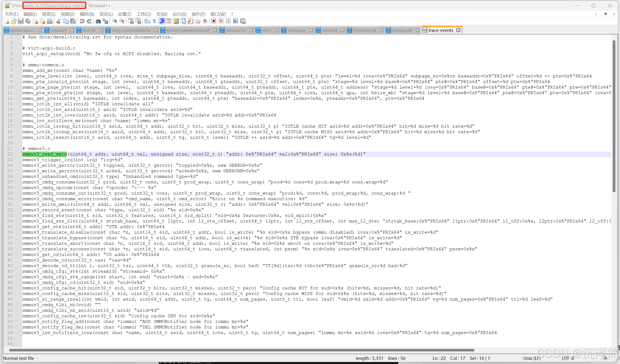Toggle Word Wrap on the toolbar
The width and height of the screenshot is (620, 364).
click(x=147, y=21)
